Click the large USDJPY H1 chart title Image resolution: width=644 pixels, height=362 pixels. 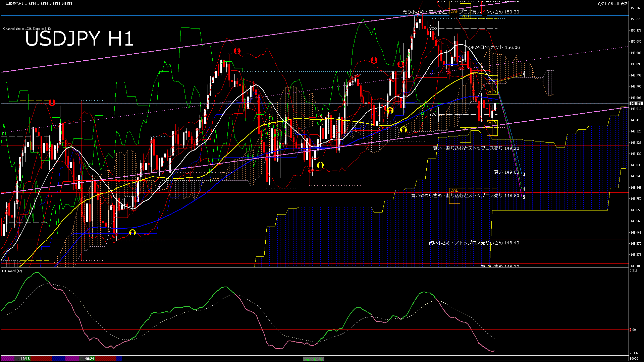click(x=79, y=39)
